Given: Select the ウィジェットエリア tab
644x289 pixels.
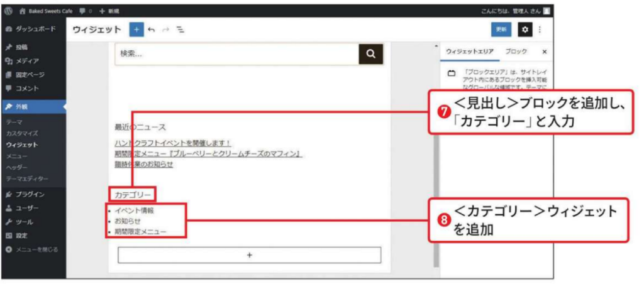Looking at the screenshot, I should (469, 52).
